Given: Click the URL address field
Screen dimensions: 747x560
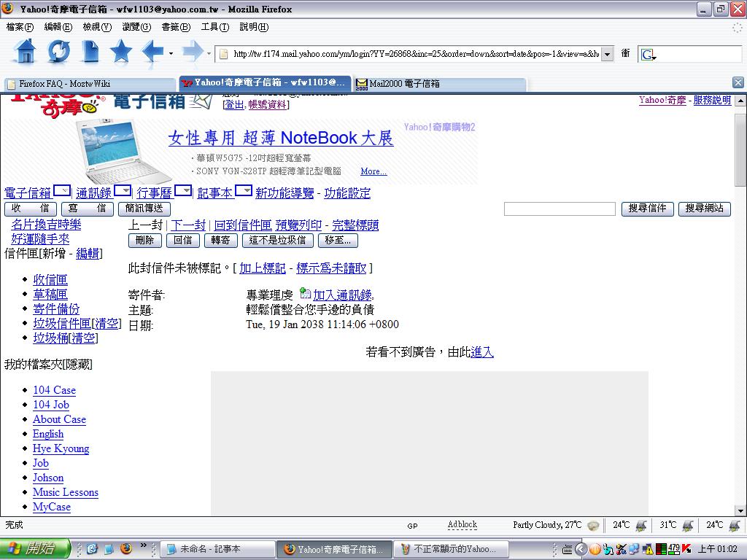Looking at the screenshot, I should click(x=414, y=54).
